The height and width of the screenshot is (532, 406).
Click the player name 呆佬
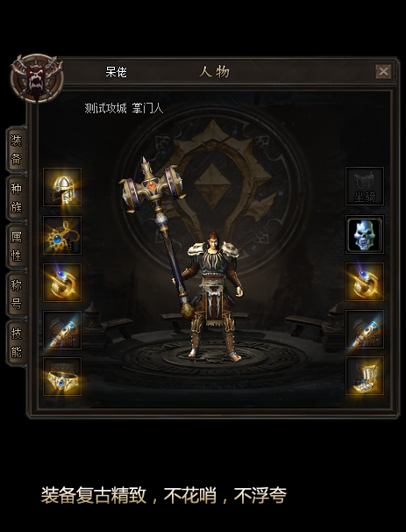point(117,72)
